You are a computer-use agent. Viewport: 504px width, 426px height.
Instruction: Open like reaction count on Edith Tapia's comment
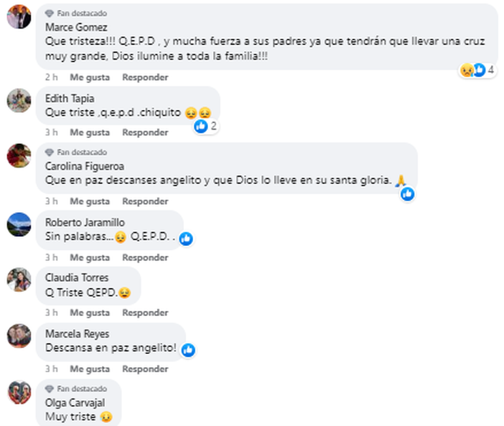[x=206, y=126]
